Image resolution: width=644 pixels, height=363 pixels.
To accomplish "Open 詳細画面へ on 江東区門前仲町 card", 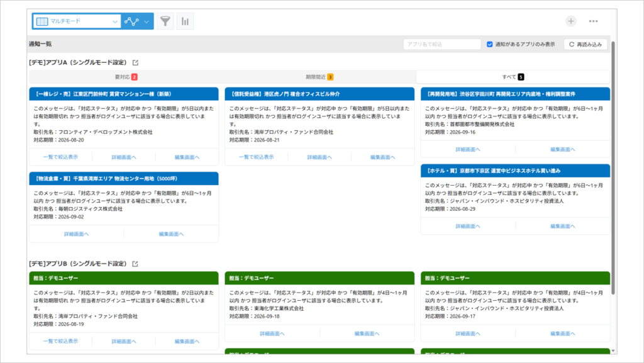I will point(124,157).
